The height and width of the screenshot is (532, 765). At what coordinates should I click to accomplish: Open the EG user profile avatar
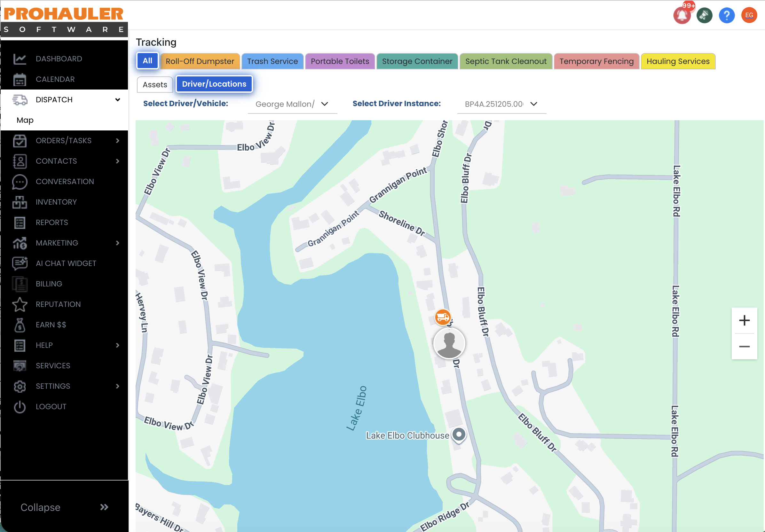pyautogui.click(x=749, y=15)
